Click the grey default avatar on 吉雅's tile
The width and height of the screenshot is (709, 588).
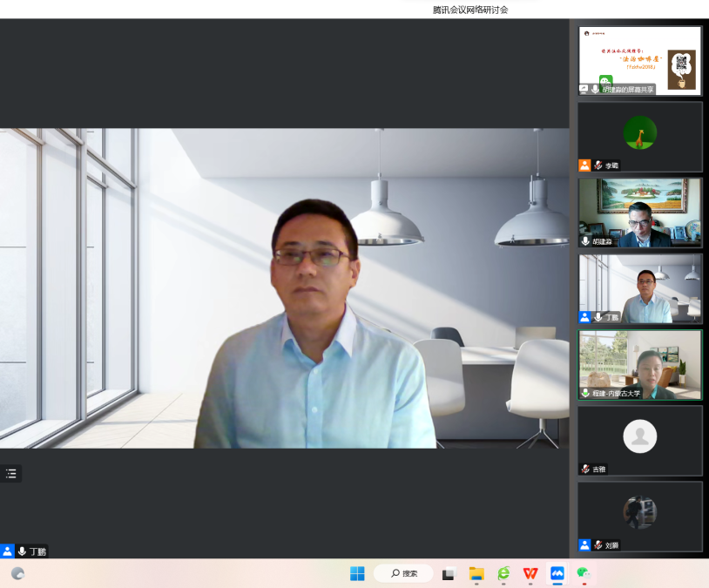[639, 436]
